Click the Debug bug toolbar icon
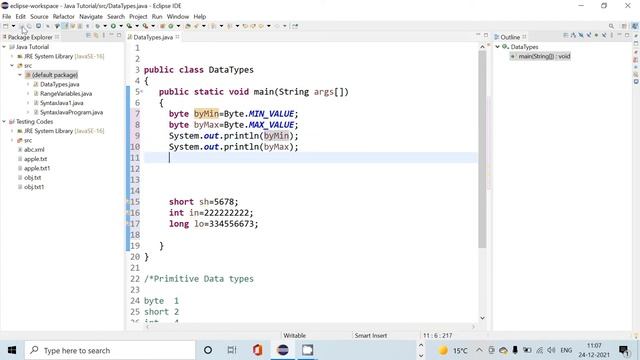Viewport: 640px width, 360px height. (x=98, y=26)
